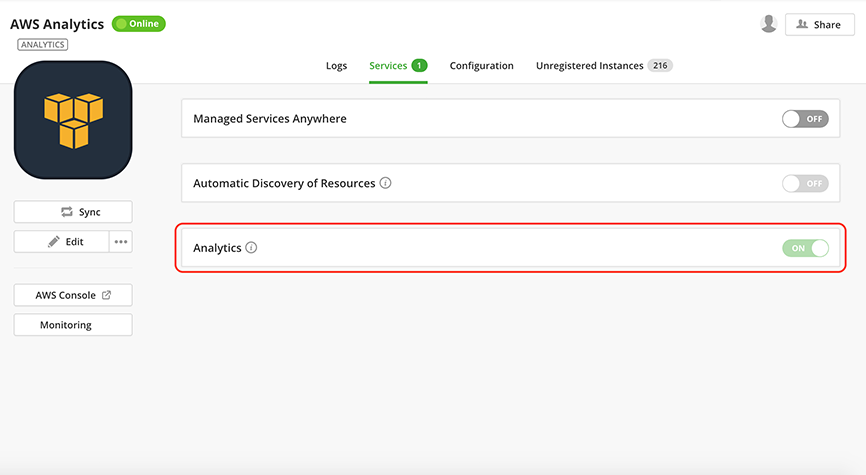Click the user profile avatar icon

coord(768,24)
